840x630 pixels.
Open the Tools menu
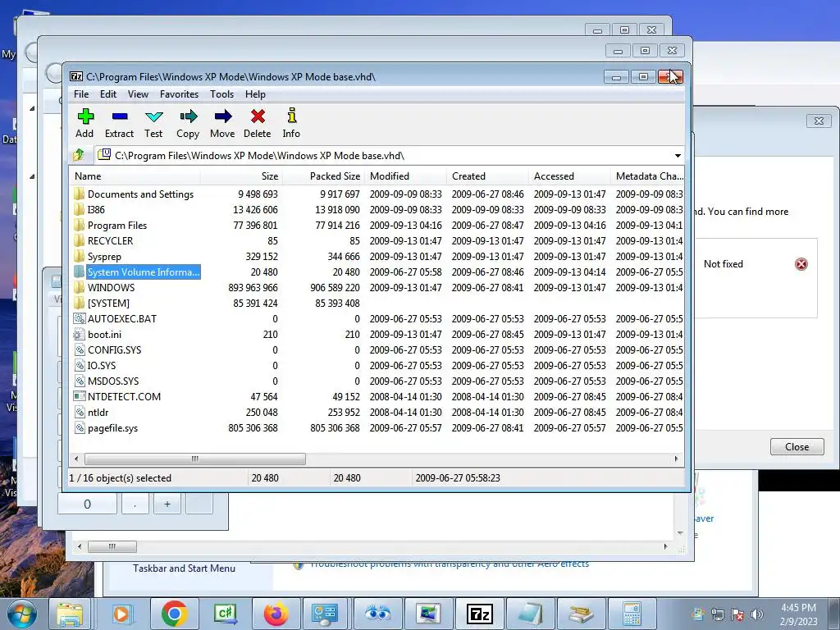[x=221, y=94]
